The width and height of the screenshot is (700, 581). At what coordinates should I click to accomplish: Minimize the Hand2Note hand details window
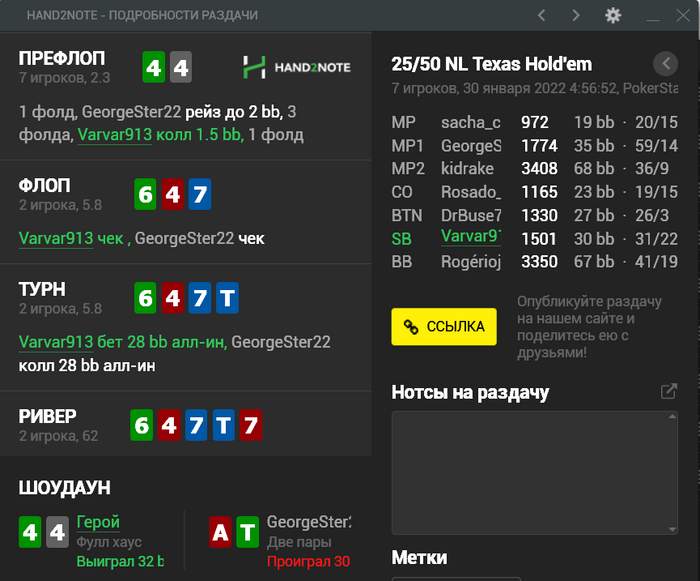point(653,20)
